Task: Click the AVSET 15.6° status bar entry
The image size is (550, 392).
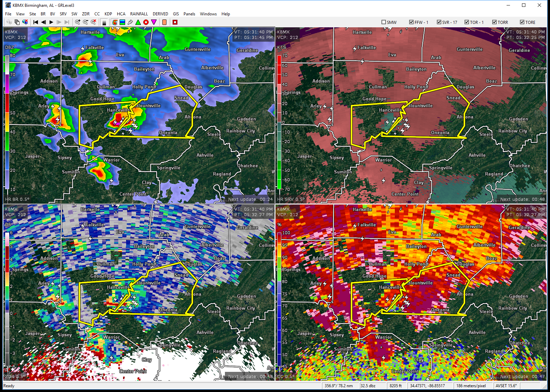Action: coord(506,386)
